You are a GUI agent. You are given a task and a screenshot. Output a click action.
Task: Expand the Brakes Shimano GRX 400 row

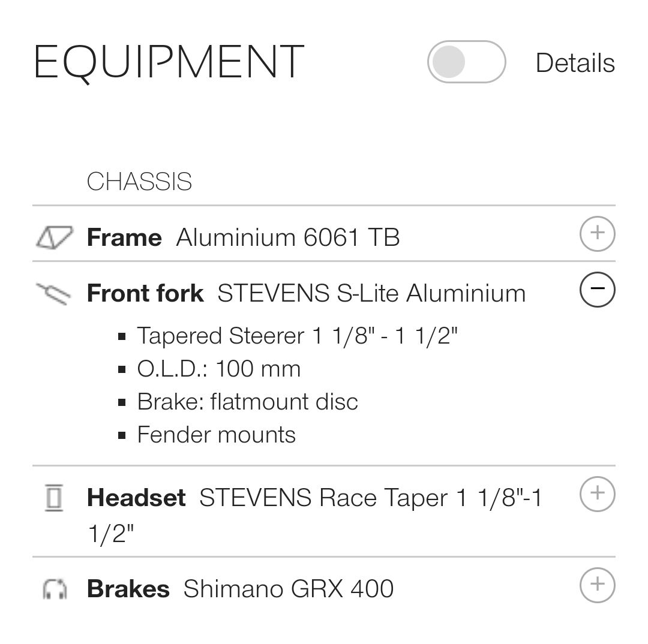click(597, 585)
